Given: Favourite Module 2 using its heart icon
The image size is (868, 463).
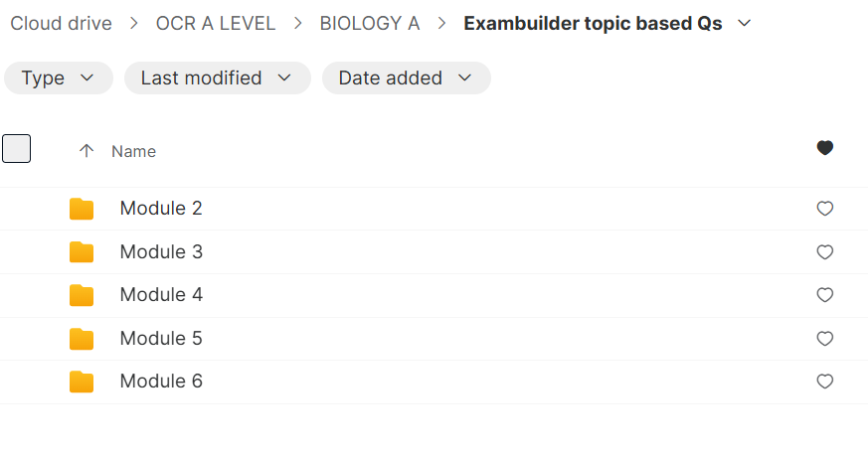Looking at the screenshot, I should click(x=824, y=209).
